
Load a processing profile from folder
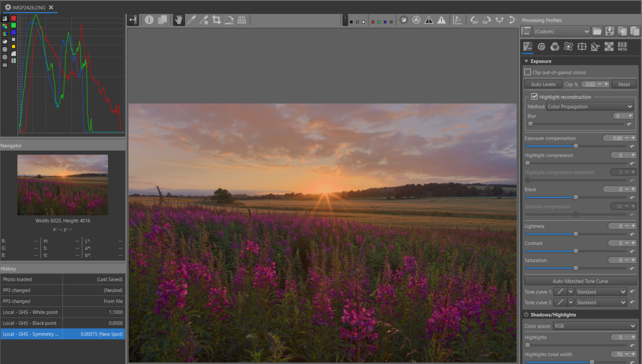[597, 31]
